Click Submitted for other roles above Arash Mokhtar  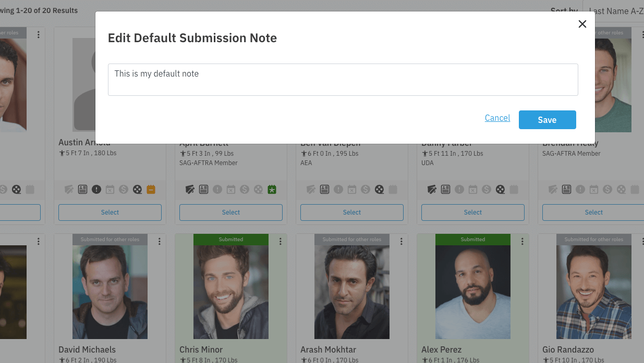click(352, 240)
